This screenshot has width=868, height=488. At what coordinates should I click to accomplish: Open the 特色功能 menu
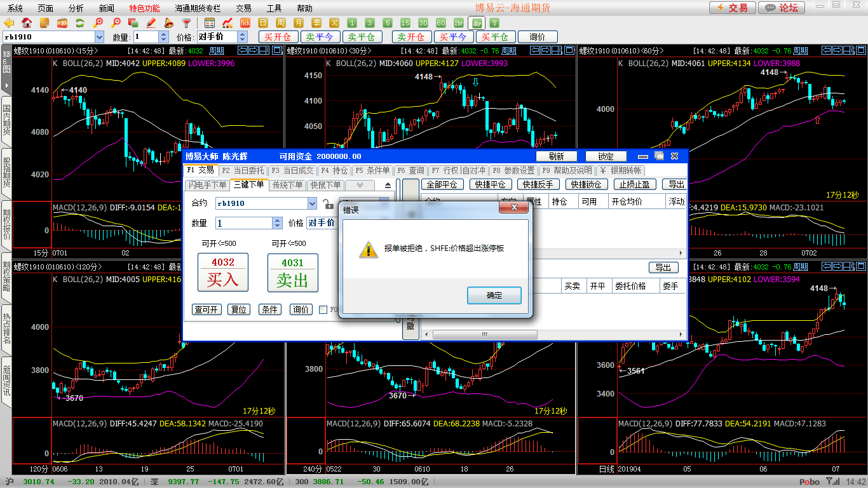pos(144,8)
